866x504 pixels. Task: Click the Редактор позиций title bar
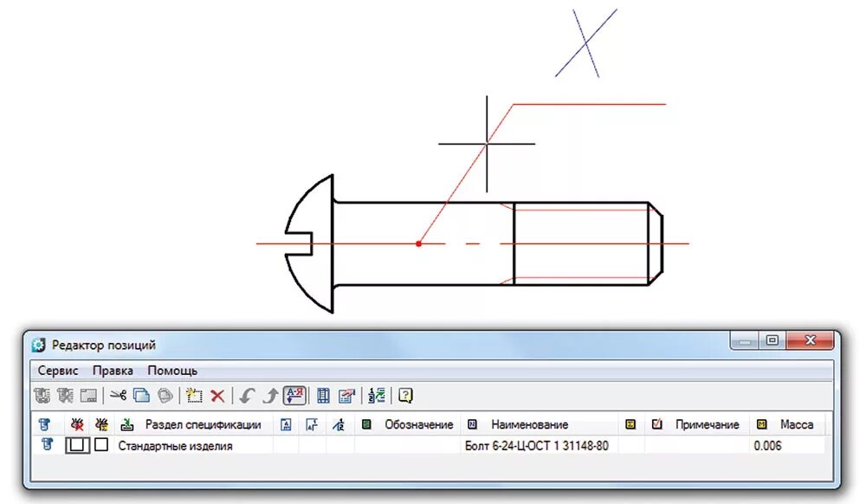click(x=381, y=345)
